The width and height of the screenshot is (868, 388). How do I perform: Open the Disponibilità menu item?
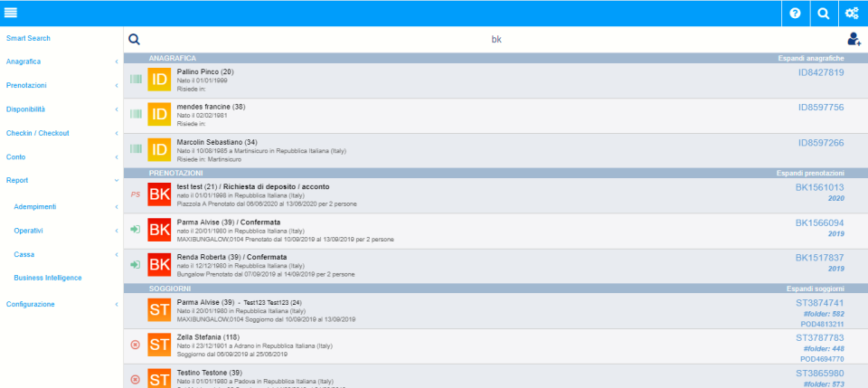coord(26,109)
